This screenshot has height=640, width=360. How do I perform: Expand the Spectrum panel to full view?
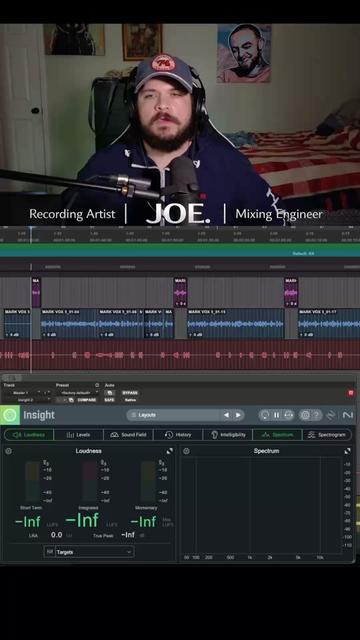pos(348,451)
